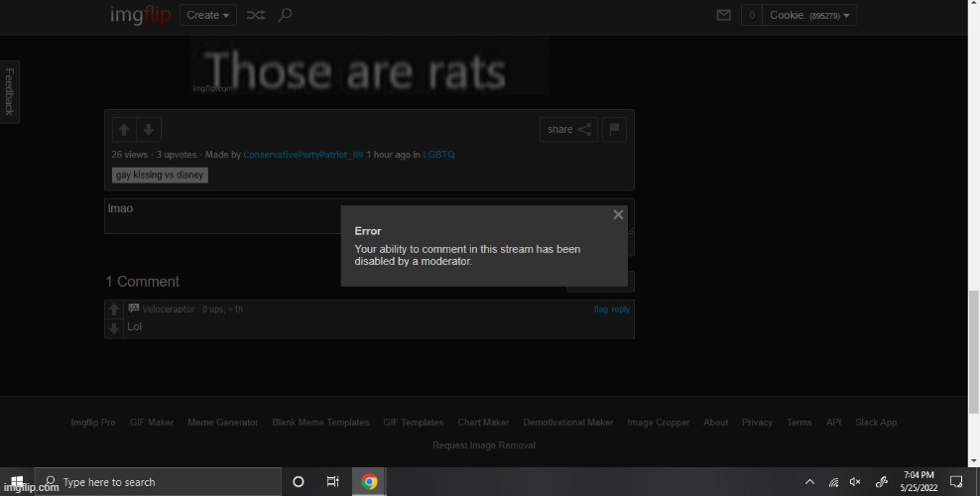980x496 pixels.
Task: Click the '26 views' text
Action: point(129,155)
